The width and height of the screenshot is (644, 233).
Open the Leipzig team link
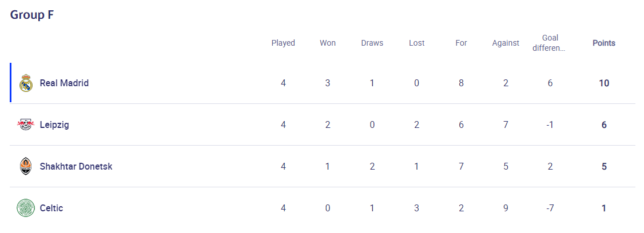point(54,124)
